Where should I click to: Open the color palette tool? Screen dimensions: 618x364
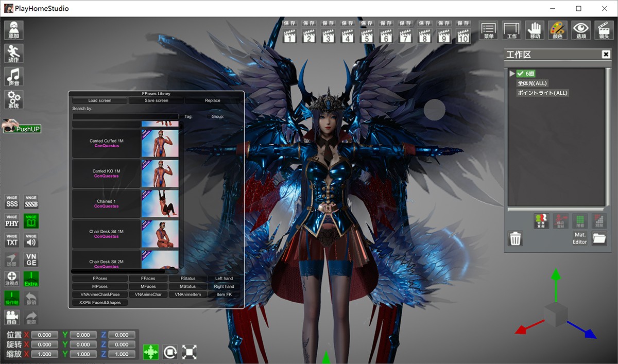558,30
